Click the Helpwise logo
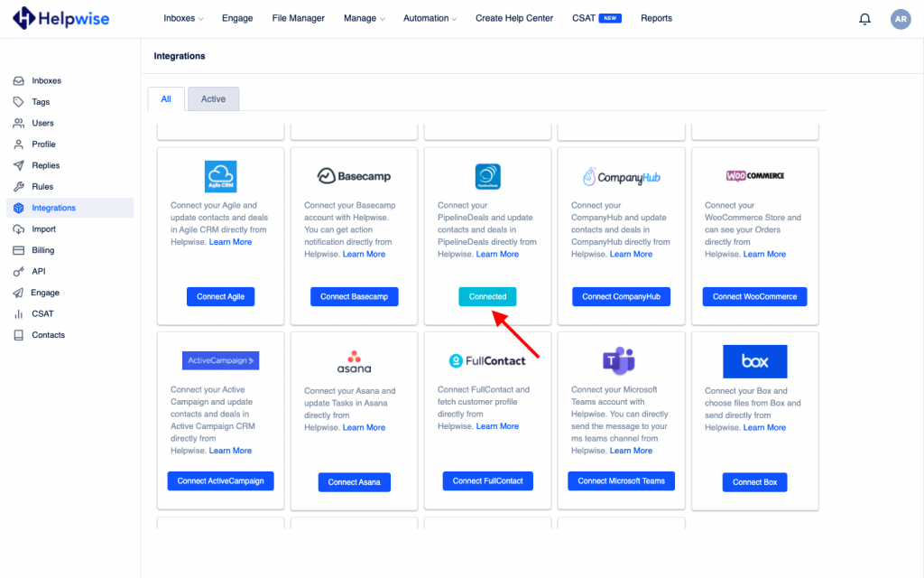 [61, 18]
